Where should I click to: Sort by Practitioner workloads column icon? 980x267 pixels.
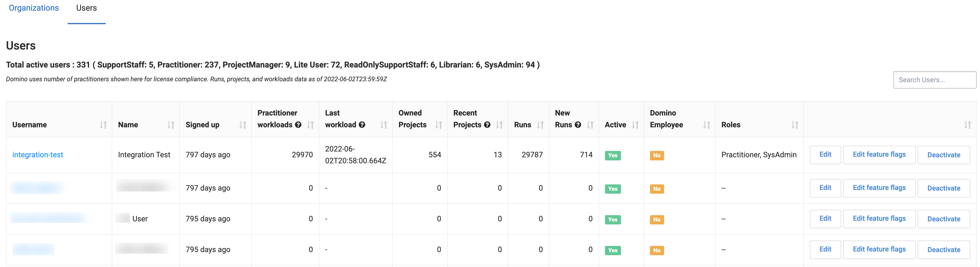coord(311,125)
